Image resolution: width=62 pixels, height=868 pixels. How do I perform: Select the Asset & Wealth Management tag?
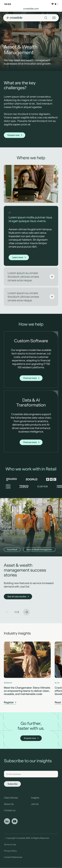coord(39,550)
